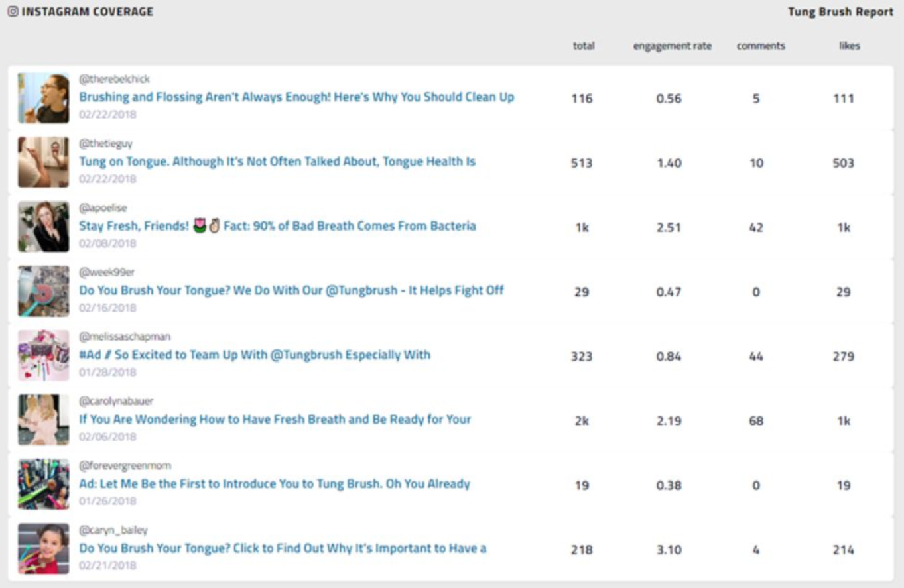904x588 pixels.
Task: Select the likes value 111
Action: 844,98
